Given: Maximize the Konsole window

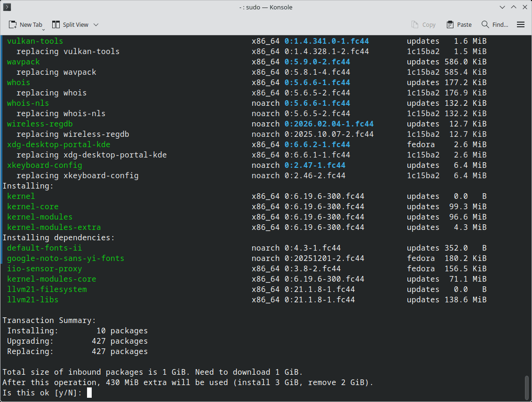Looking at the screenshot, I should pyautogui.click(x=514, y=7).
